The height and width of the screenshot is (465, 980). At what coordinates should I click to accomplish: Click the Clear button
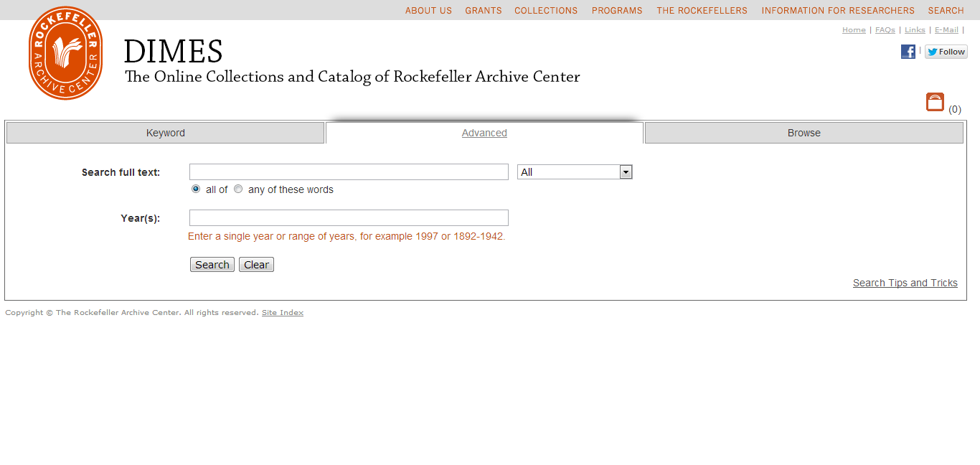256,265
